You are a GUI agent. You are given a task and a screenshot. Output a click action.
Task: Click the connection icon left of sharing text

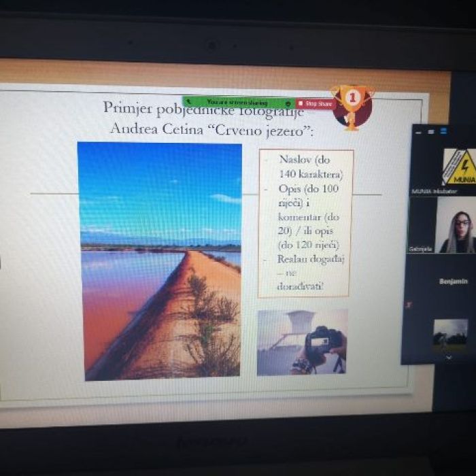[188, 102]
